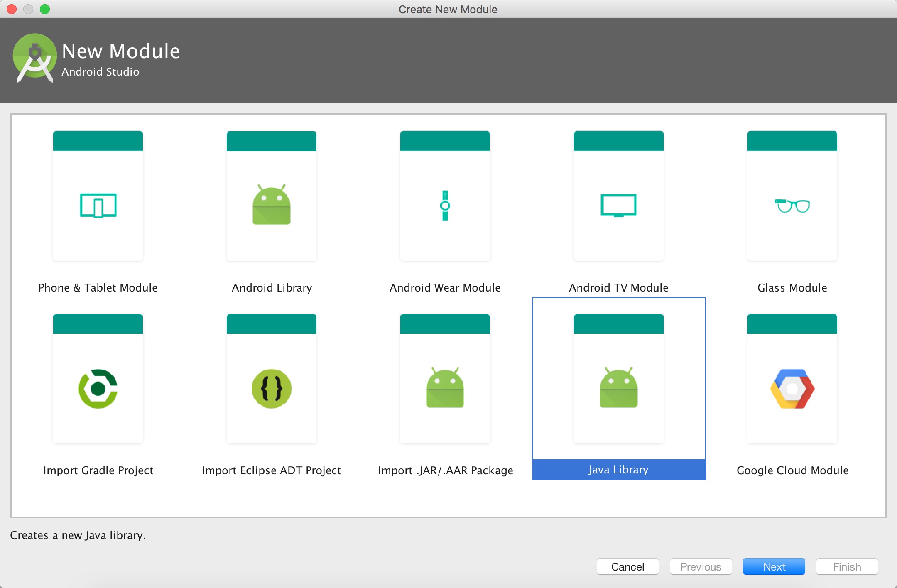The height and width of the screenshot is (588, 897).
Task: Select the Phone & Tablet Module icon
Action: pos(98,205)
